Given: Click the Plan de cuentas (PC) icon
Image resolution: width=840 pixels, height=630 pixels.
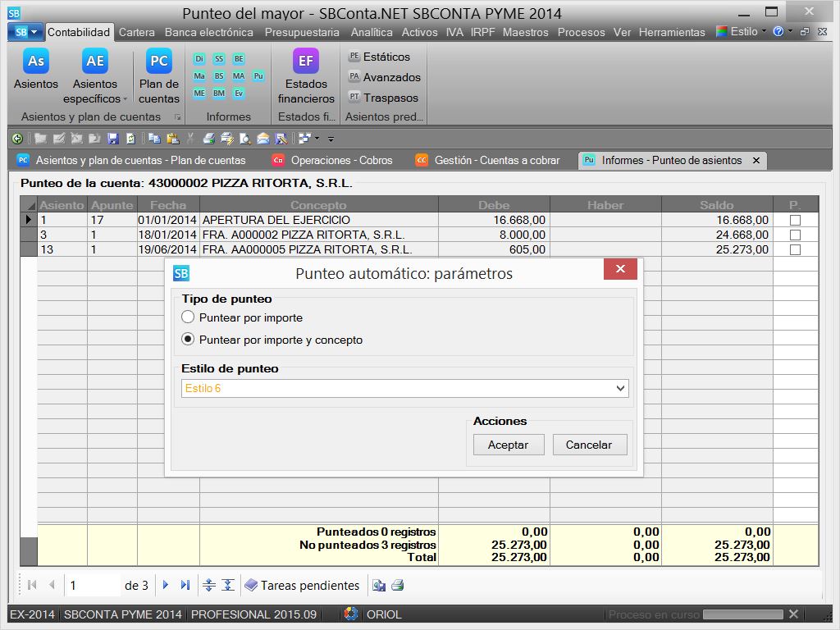Looking at the screenshot, I should point(159,62).
